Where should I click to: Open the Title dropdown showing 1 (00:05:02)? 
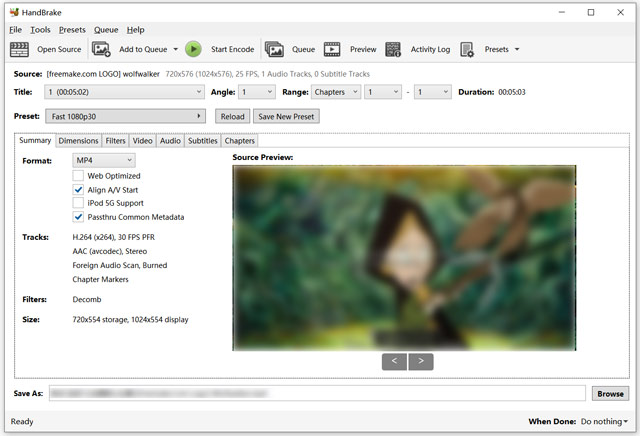(x=124, y=92)
